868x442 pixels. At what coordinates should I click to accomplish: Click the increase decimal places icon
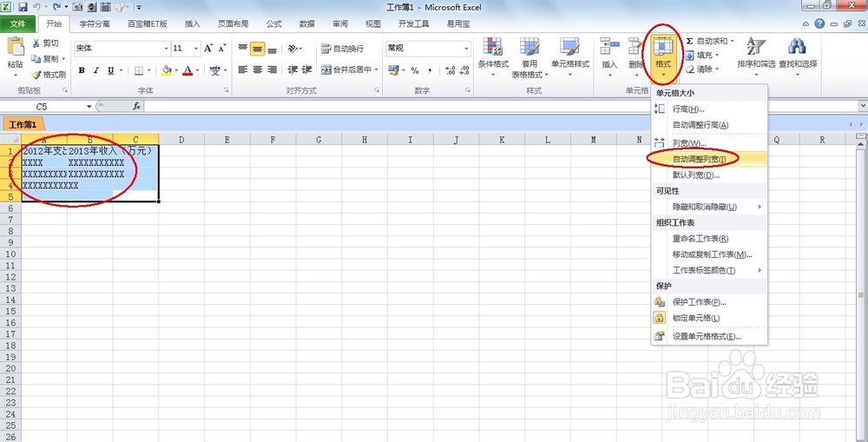point(450,70)
